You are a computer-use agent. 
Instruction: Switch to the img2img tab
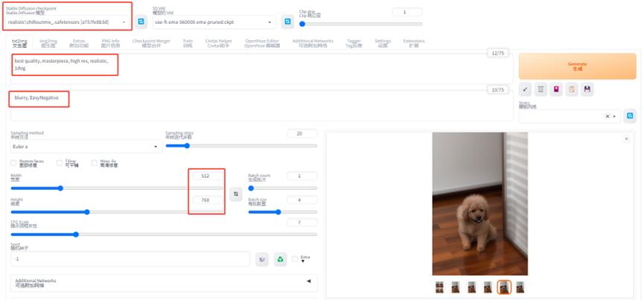point(48,43)
